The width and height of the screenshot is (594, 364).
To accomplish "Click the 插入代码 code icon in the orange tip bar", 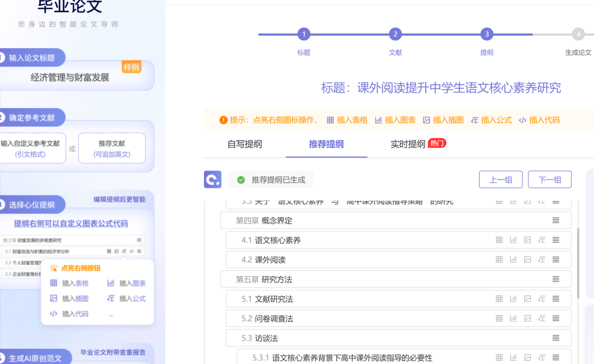I will pos(522,120).
